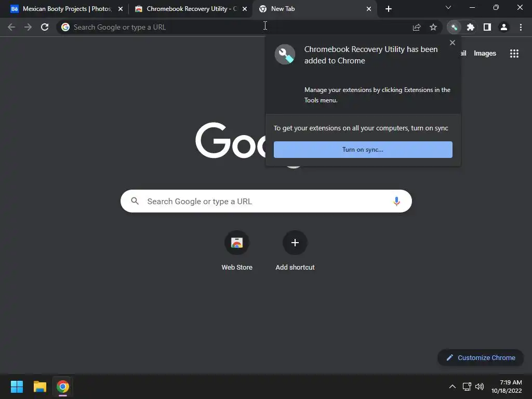The width and height of the screenshot is (532, 399).
Task: Open the Images link
Action: 485,54
